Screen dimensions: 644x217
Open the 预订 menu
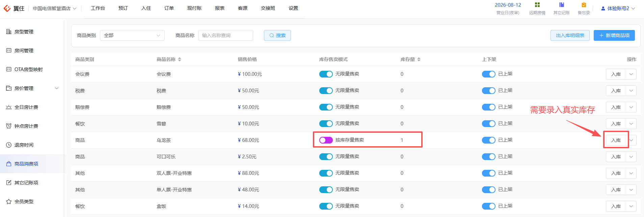pos(123,8)
